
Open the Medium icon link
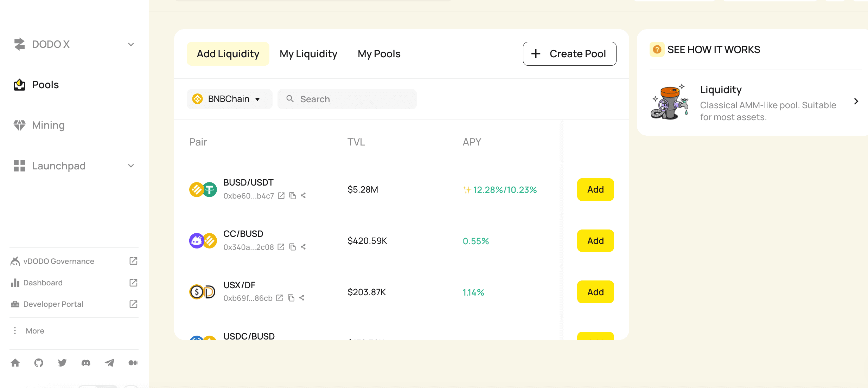(133, 363)
